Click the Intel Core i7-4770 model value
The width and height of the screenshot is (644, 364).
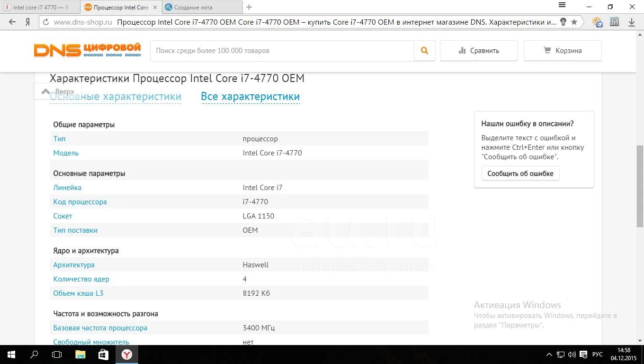pos(272,153)
